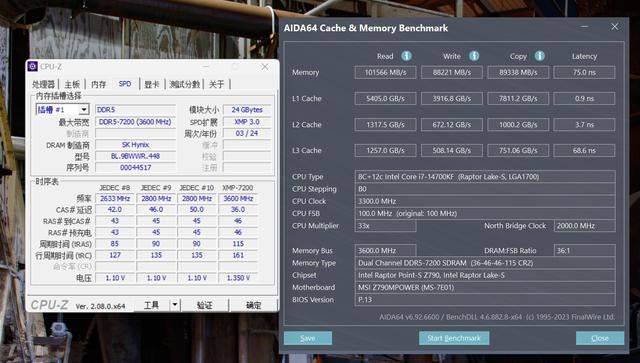
Task: Click the 24 GBytes module size field
Action: click(247, 109)
